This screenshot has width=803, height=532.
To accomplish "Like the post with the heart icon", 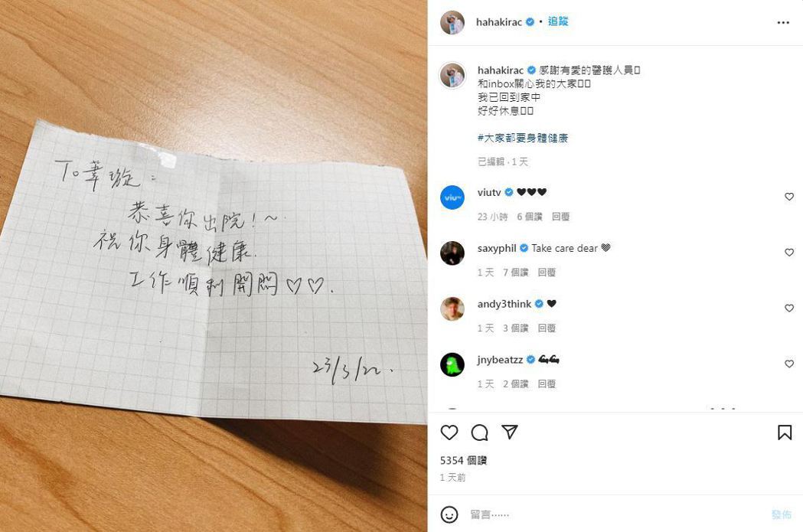I will click(x=449, y=432).
